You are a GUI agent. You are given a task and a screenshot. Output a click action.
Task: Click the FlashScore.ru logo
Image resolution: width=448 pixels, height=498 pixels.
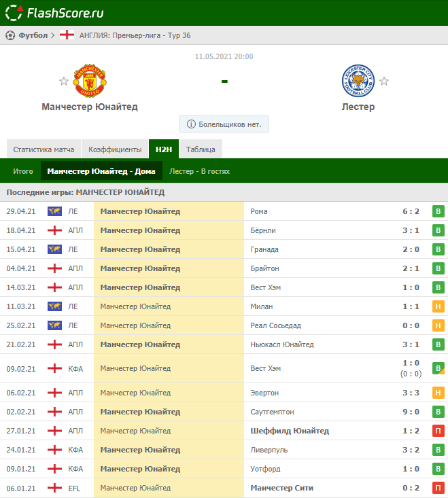tap(54, 13)
